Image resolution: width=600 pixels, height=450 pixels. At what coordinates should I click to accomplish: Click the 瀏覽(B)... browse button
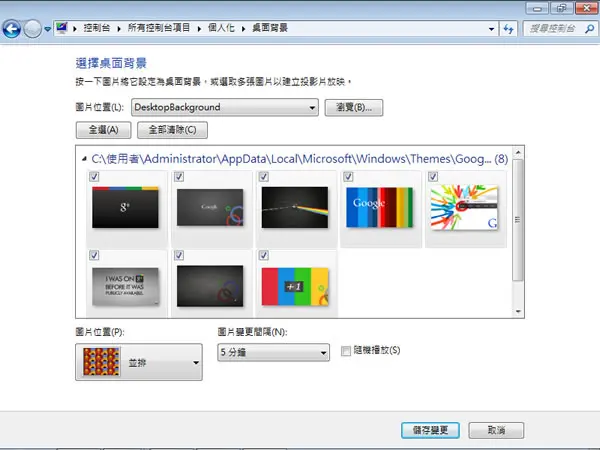pyautogui.click(x=354, y=108)
